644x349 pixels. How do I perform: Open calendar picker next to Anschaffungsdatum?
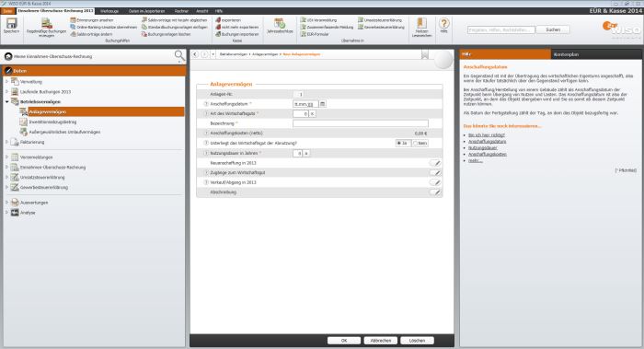(x=322, y=104)
